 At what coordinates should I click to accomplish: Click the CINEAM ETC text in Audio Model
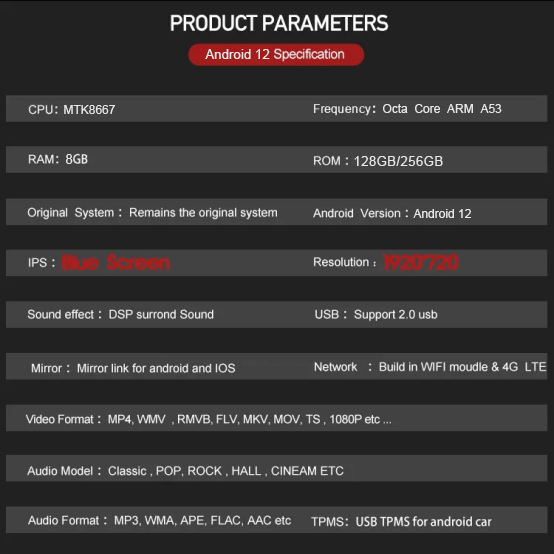(x=307, y=471)
